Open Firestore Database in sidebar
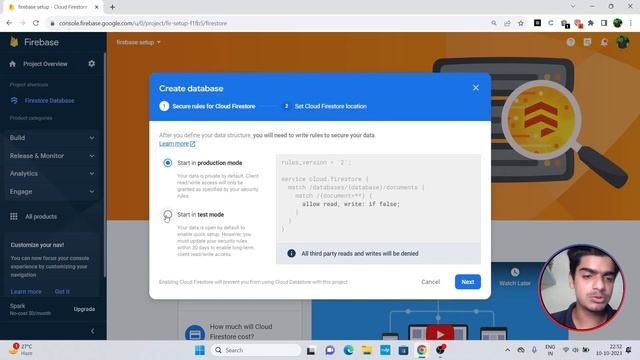 pyautogui.click(x=50, y=100)
